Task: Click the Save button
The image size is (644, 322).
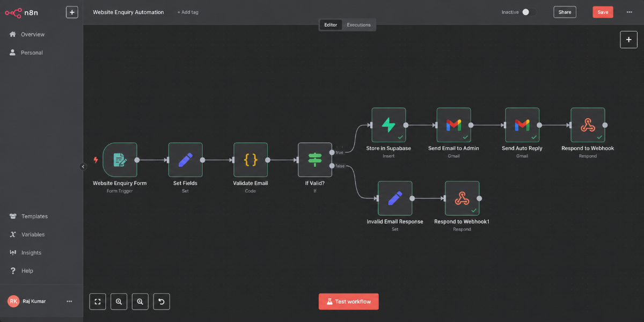Action: 603,12
